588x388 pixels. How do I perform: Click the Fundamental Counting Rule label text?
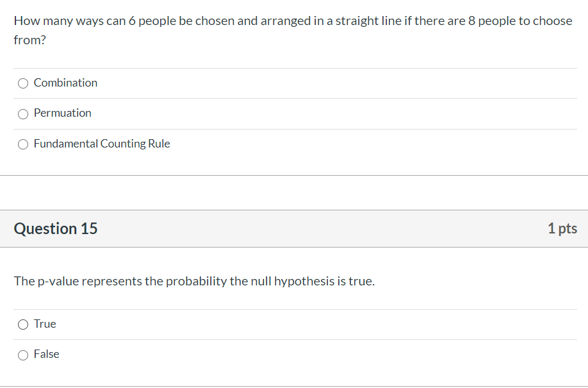pyautogui.click(x=102, y=144)
